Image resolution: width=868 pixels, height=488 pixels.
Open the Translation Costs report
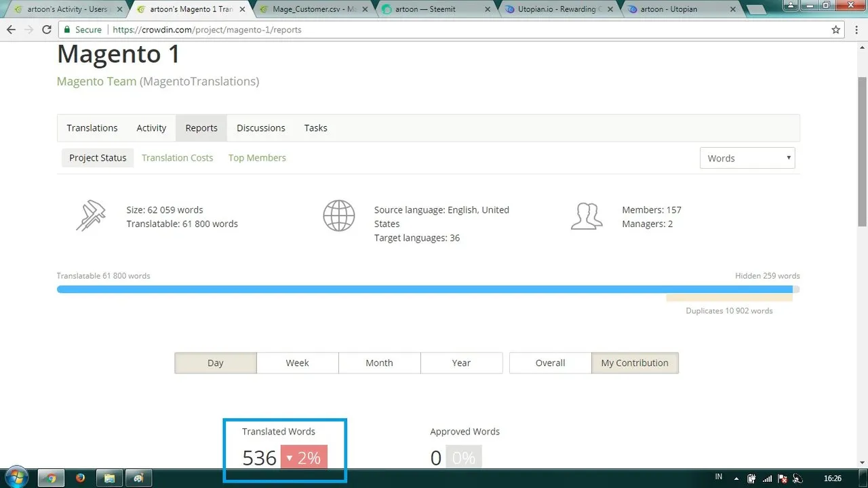coord(177,158)
